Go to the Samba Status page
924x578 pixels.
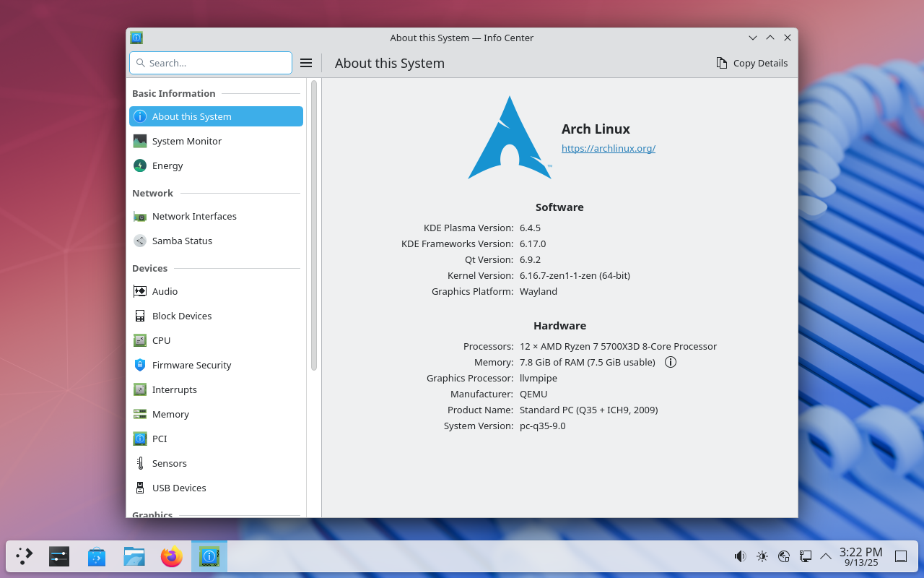(x=182, y=241)
